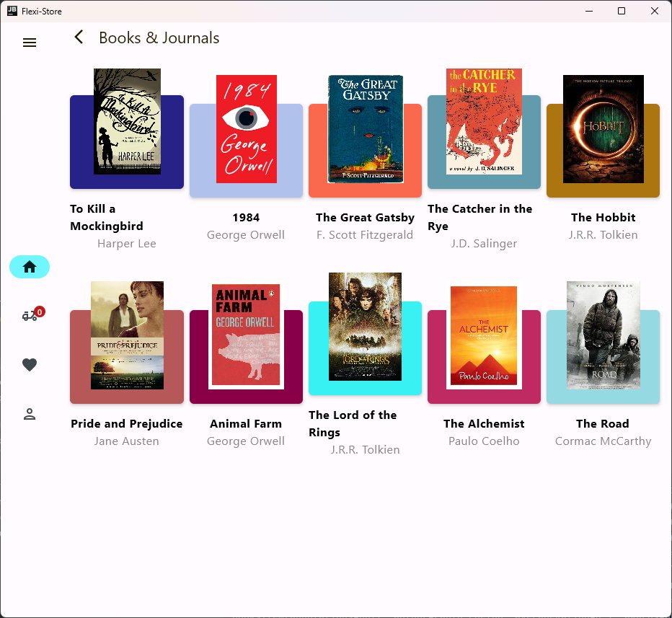
Task: Click the Books & Journals page heading
Action: [159, 37]
